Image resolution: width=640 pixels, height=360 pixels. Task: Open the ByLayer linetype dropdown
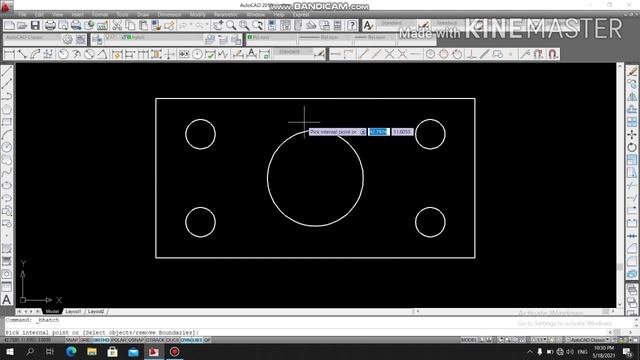point(325,38)
